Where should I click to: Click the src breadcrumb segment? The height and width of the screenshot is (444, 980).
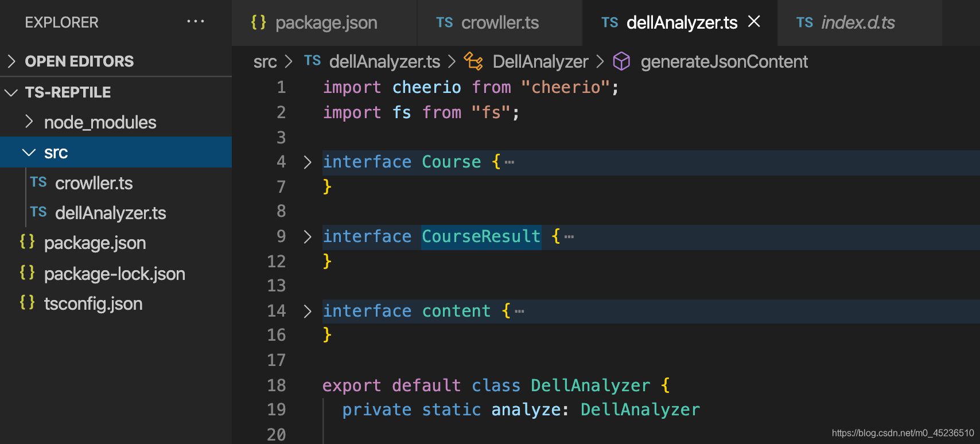point(265,61)
